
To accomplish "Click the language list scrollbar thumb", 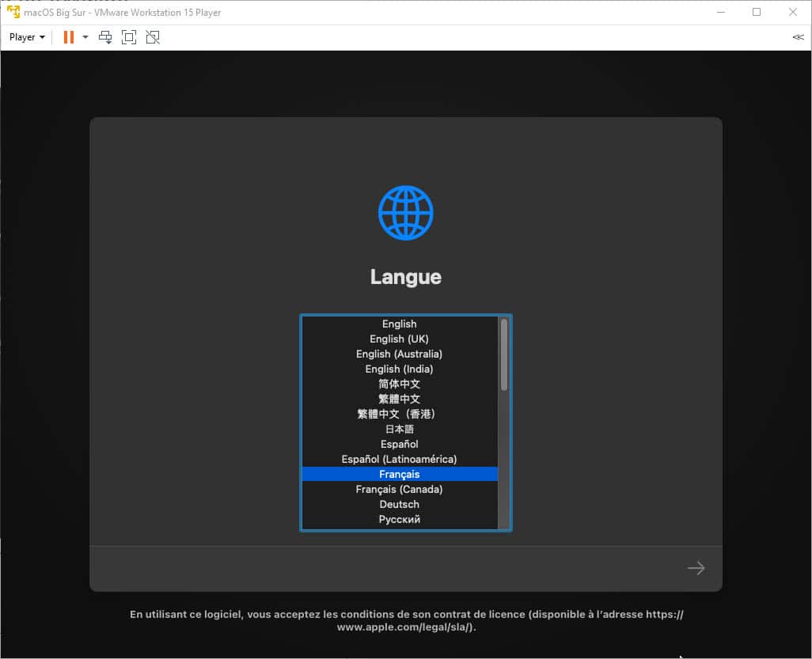I will click(x=504, y=354).
